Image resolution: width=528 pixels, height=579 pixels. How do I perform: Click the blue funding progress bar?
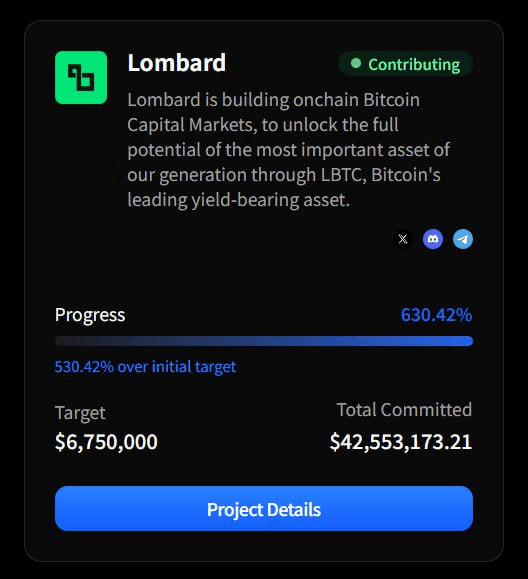tap(264, 341)
